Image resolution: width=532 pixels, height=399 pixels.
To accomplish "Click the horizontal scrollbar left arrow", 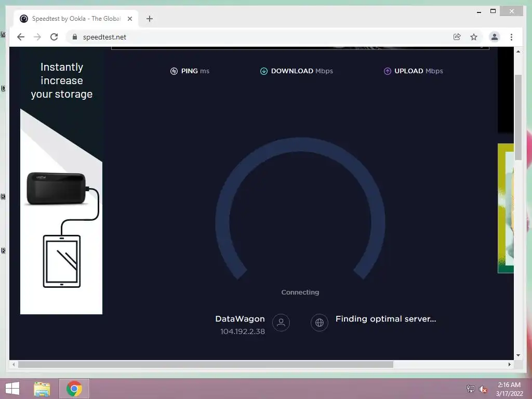I will (x=13, y=364).
